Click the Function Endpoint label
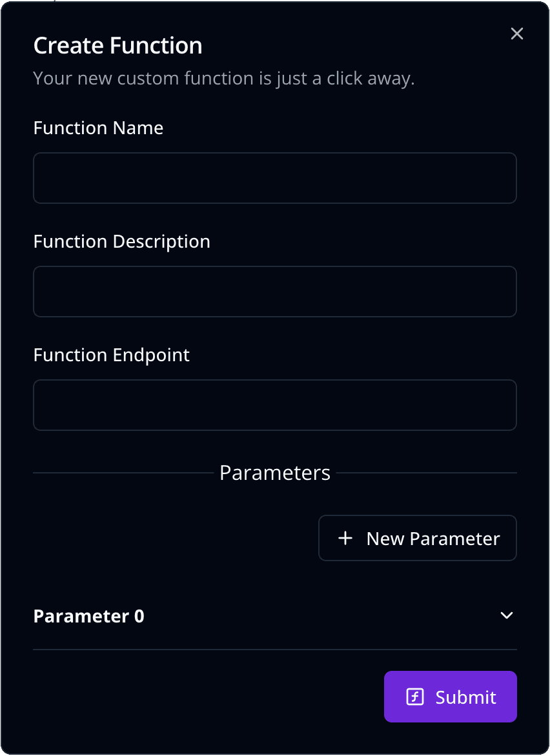The height and width of the screenshot is (756, 550). (112, 355)
